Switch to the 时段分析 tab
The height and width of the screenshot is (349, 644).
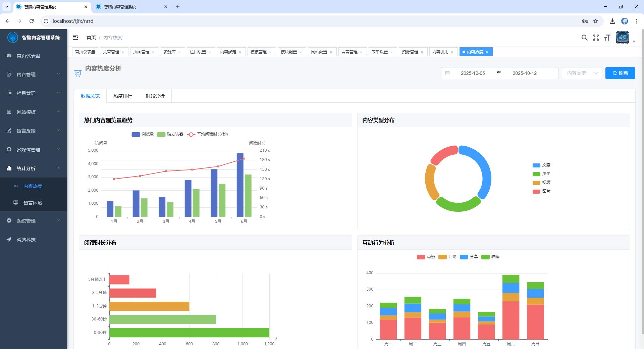coord(155,96)
